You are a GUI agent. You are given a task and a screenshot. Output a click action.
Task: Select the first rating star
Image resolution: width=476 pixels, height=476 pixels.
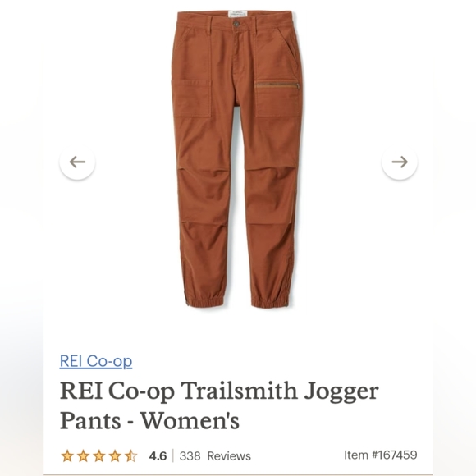point(67,456)
